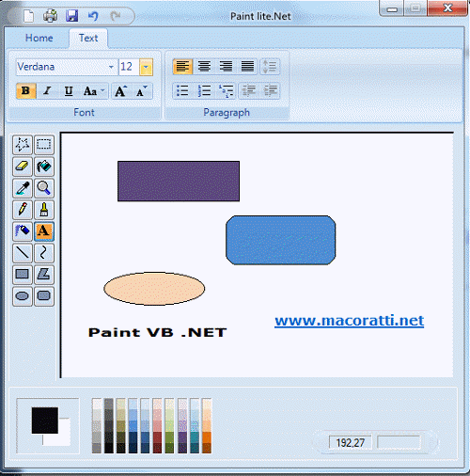
Task: Click the www.macoratti.net link
Action: tap(350, 321)
